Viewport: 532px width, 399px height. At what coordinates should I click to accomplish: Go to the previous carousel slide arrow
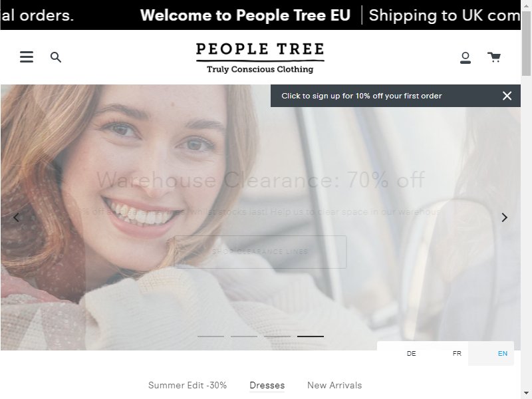pyautogui.click(x=16, y=217)
